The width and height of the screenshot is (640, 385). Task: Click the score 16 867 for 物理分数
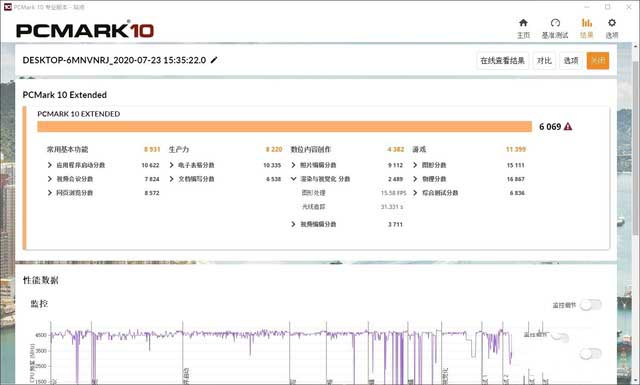pyautogui.click(x=516, y=179)
